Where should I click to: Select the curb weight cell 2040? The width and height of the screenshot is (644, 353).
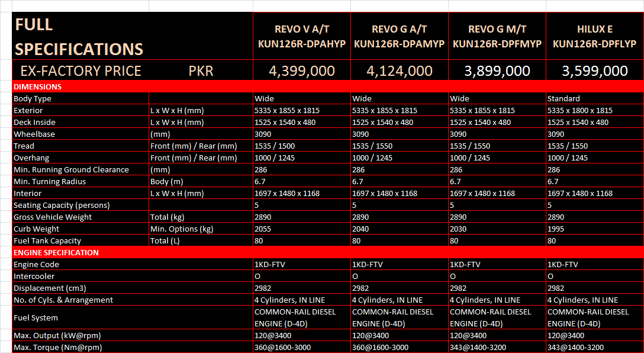tap(400, 229)
